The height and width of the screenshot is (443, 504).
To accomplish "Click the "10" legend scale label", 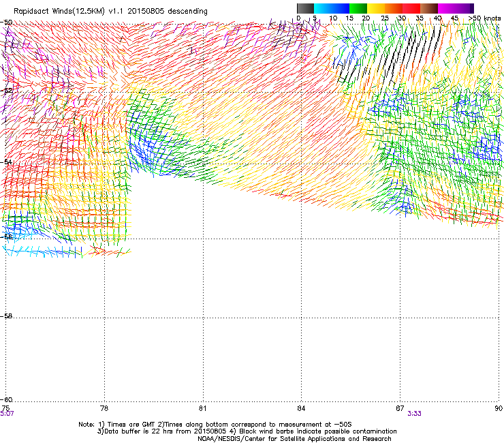I will coord(333,18).
